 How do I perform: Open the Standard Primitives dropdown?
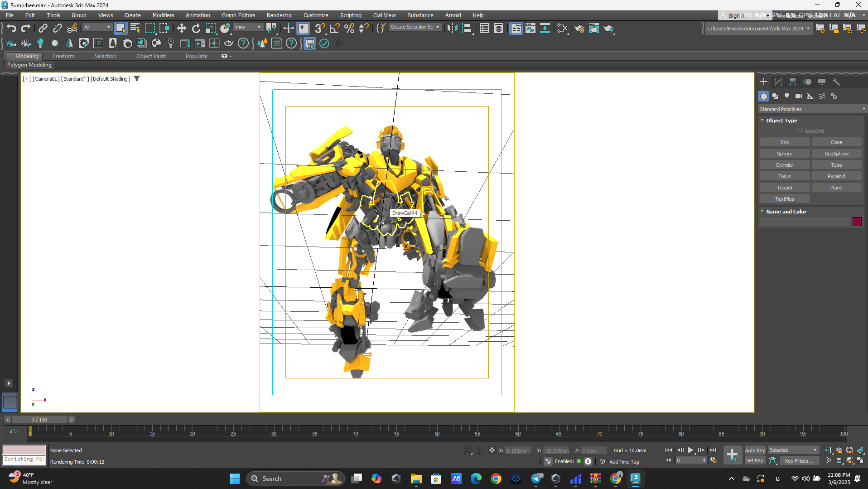tap(812, 109)
